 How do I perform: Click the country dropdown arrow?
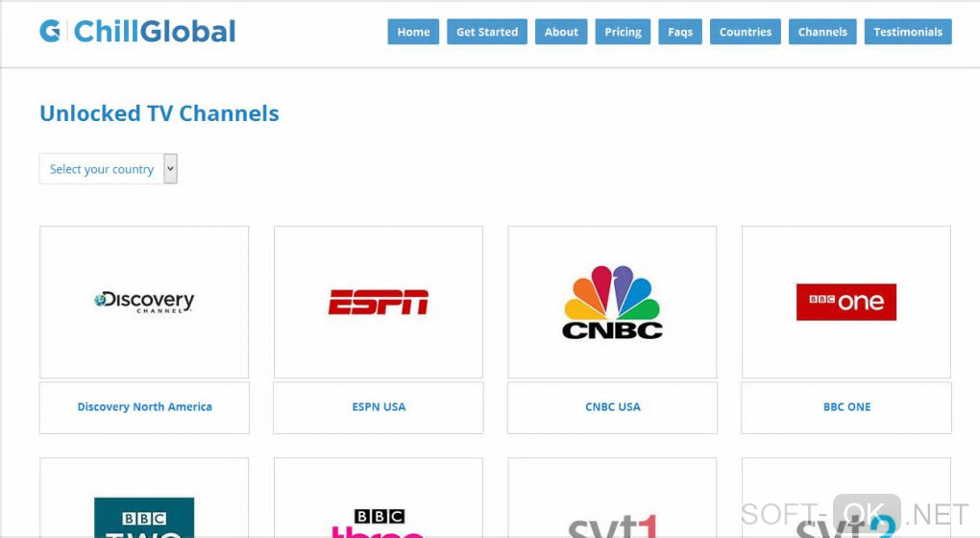point(171,169)
